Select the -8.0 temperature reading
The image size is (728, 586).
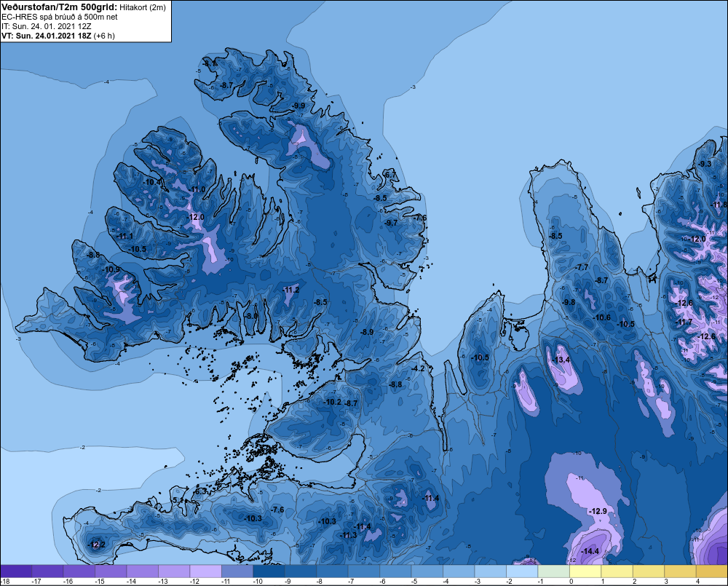(251, 316)
